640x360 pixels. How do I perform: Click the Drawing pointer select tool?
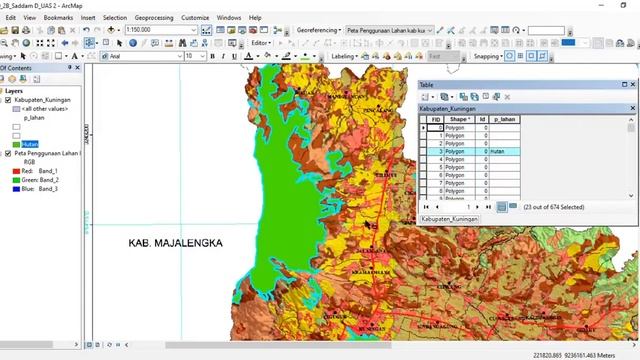pyautogui.click(x=23, y=56)
